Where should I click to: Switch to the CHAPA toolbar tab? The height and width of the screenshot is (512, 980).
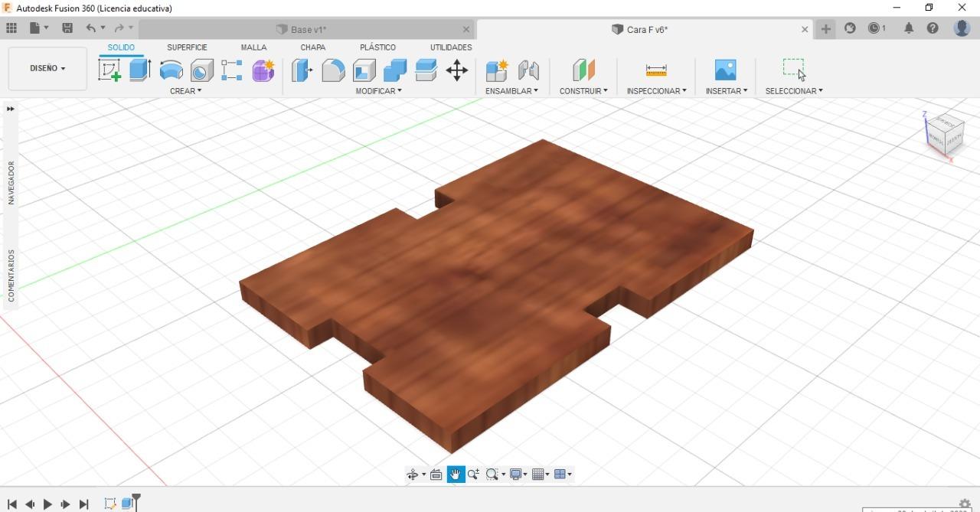pos(312,47)
